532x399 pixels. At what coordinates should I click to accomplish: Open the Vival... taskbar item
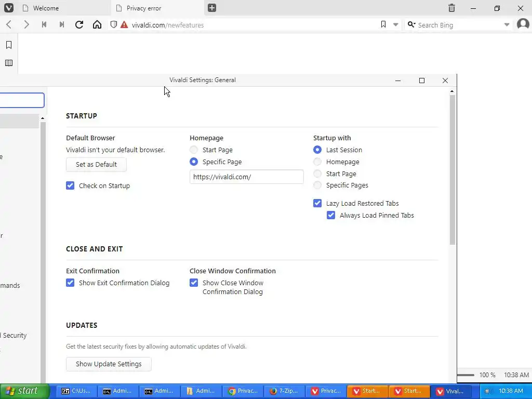point(450,391)
